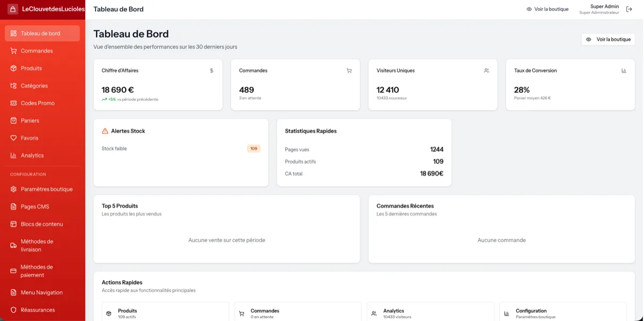The image size is (644, 321).
Task: Click the dollar icon on Chiffre d'Affaires card
Action: coord(211,70)
